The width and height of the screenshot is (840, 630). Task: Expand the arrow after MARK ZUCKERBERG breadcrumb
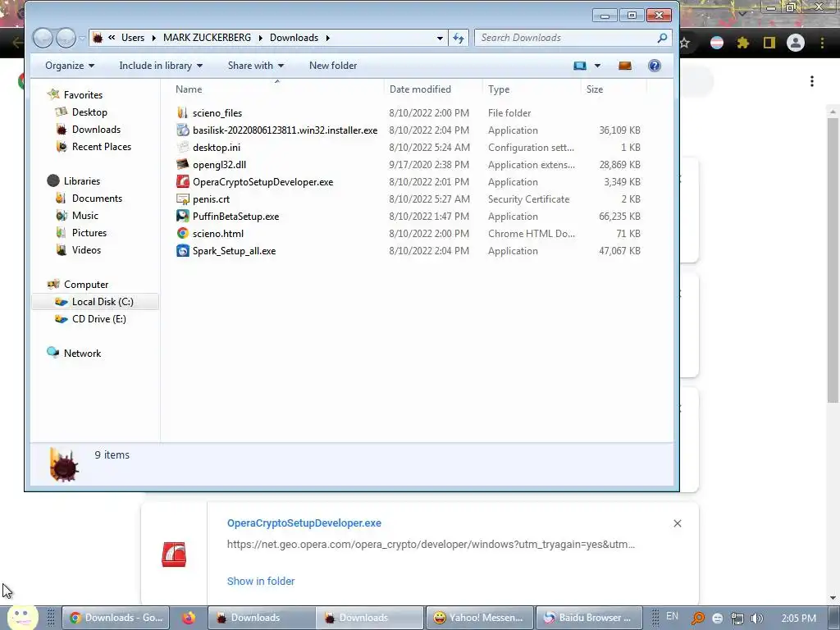click(x=260, y=38)
